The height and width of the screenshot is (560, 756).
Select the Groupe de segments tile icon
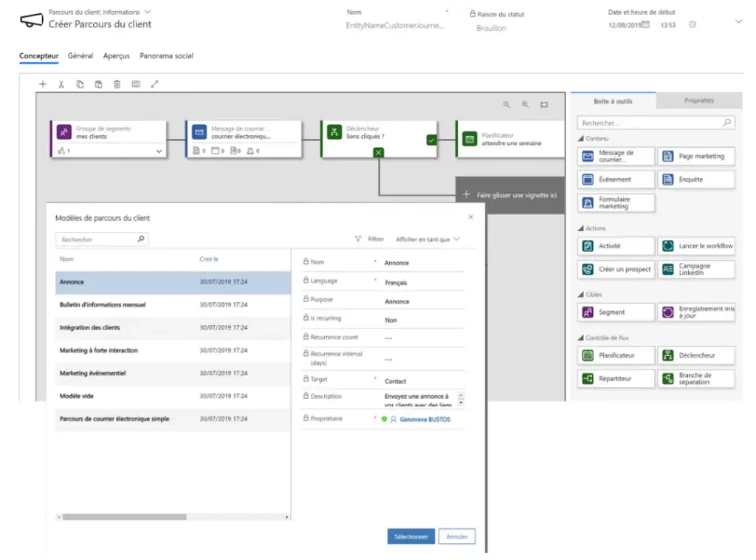coord(64,132)
